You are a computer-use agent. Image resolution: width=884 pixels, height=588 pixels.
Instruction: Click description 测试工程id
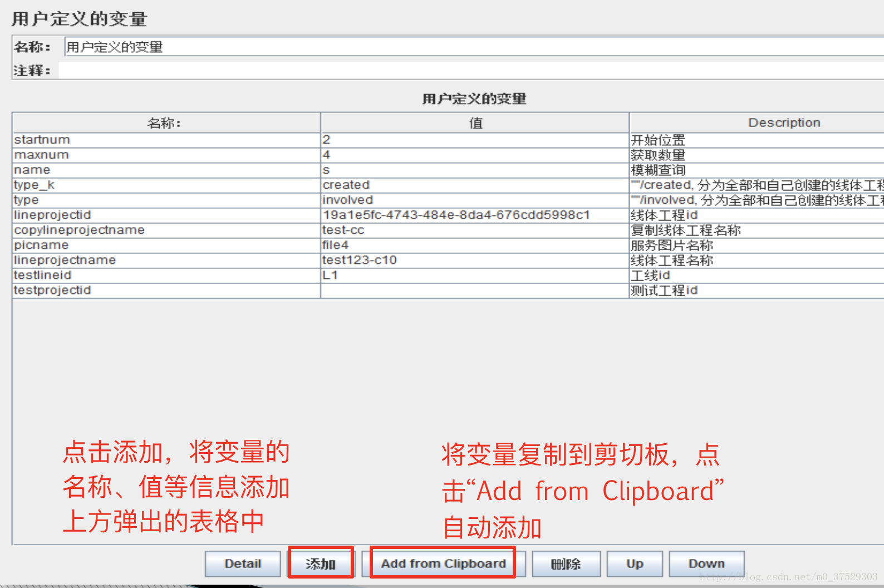click(757, 290)
